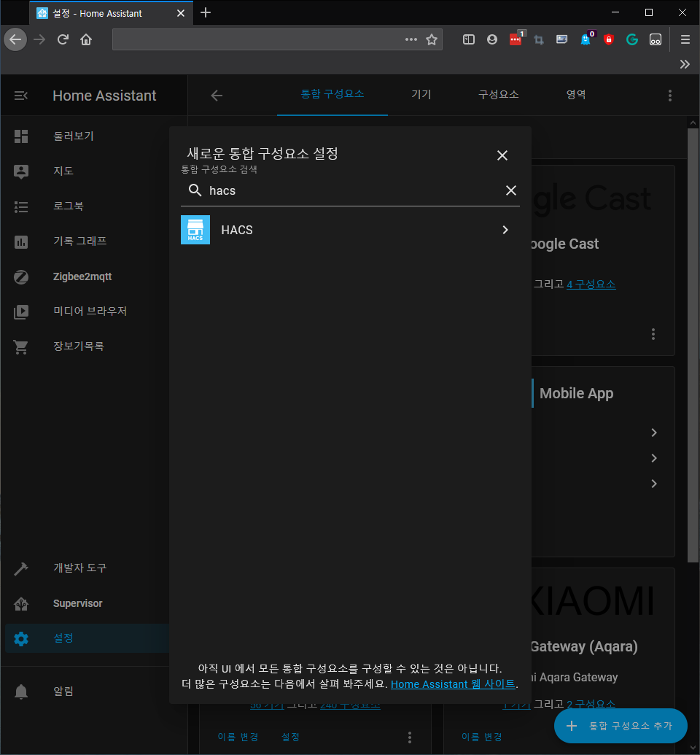Open the Google Cast 4 구성요소 link
This screenshot has height=755, width=700.
click(591, 284)
